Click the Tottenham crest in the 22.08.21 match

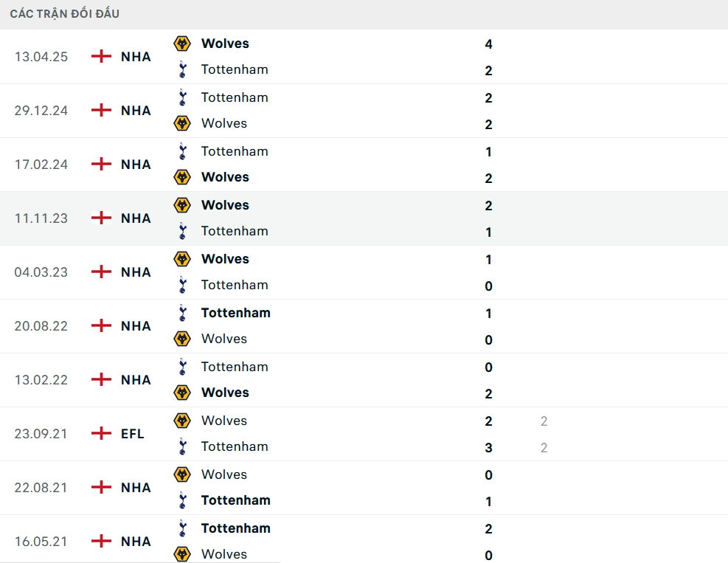tap(181, 500)
